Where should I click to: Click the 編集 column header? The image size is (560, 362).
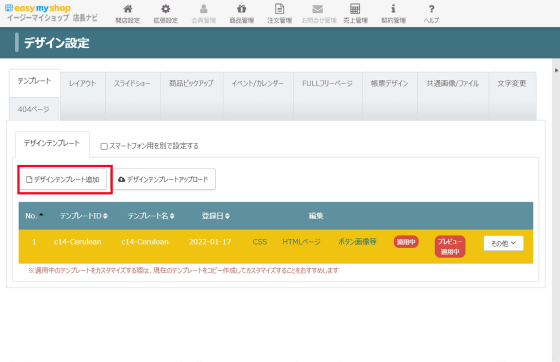(316, 216)
